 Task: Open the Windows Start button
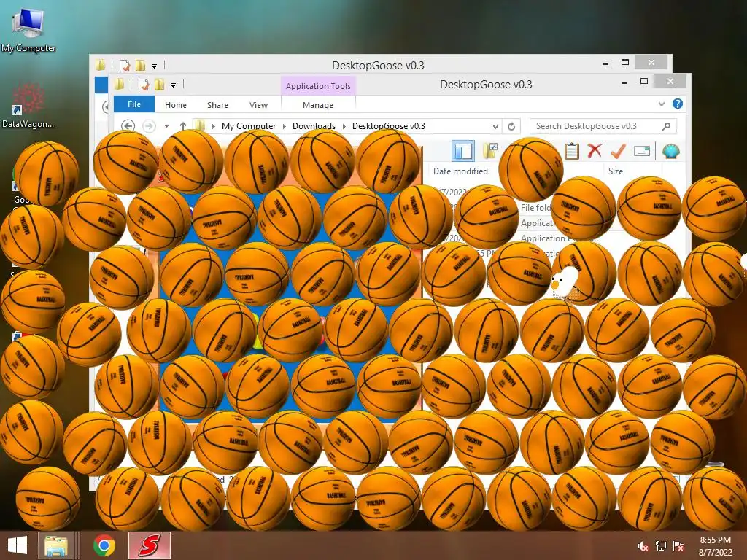click(18, 545)
